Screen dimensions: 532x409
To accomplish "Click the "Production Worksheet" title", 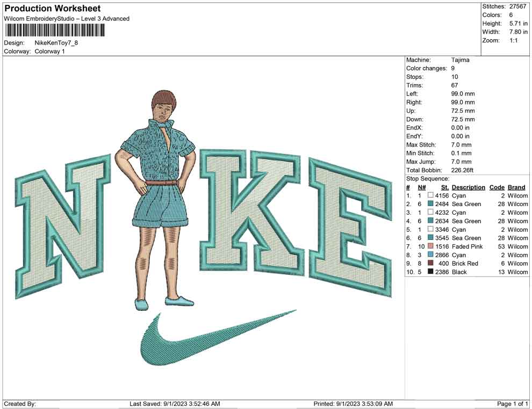I will tap(53, 9).
